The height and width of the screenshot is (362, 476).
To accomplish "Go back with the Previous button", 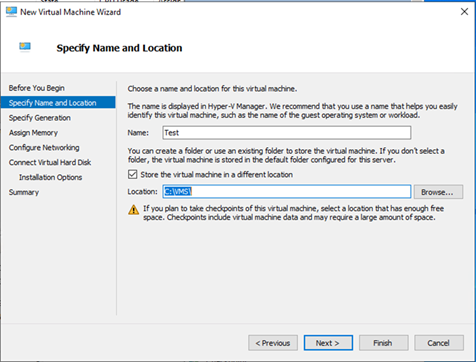I will [273, 343].
